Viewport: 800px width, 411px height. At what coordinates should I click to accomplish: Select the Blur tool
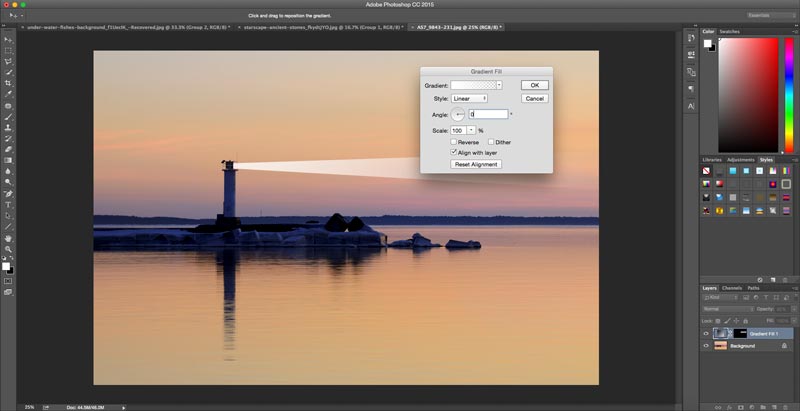point(8,171)
